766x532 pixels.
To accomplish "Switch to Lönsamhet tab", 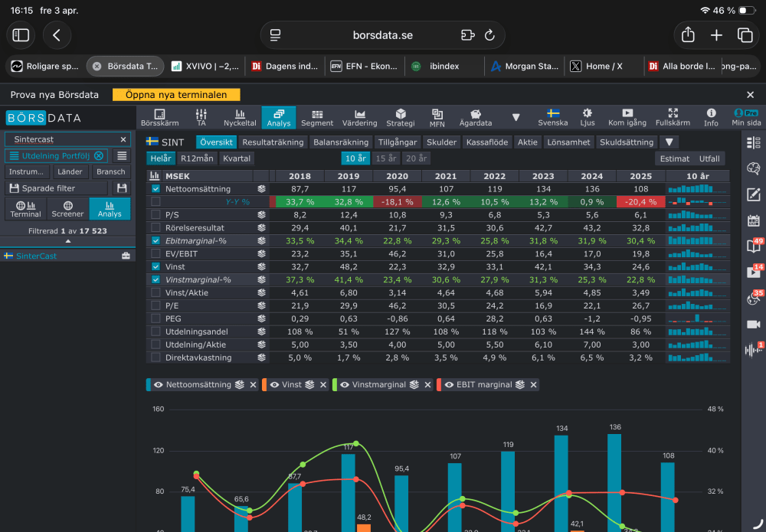I will 568,142.
